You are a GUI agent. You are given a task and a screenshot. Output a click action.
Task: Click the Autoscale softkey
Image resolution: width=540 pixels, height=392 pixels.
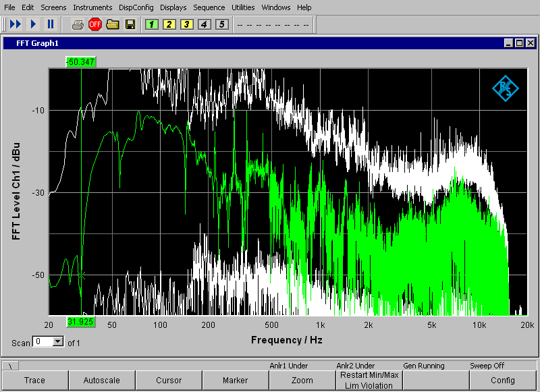point(102,381)
